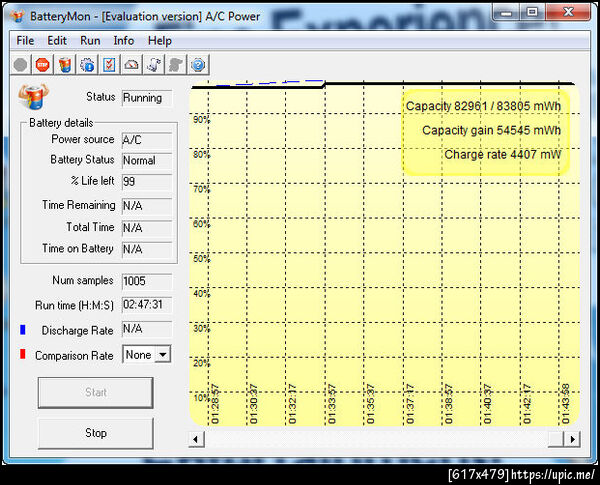600x485 pixels.
Task: Click the Run time field showing 02:47:31
Action: click(x=147, y=305)
